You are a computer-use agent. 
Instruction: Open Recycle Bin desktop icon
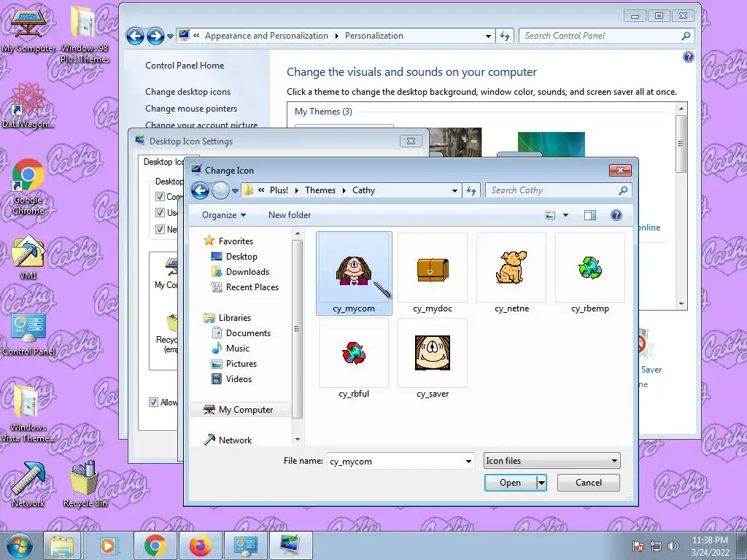85,484
